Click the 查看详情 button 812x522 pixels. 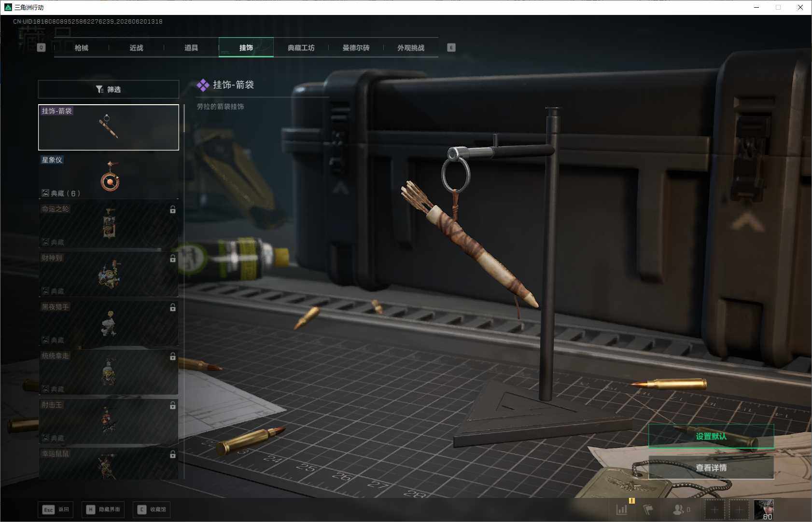pos(711,467)
